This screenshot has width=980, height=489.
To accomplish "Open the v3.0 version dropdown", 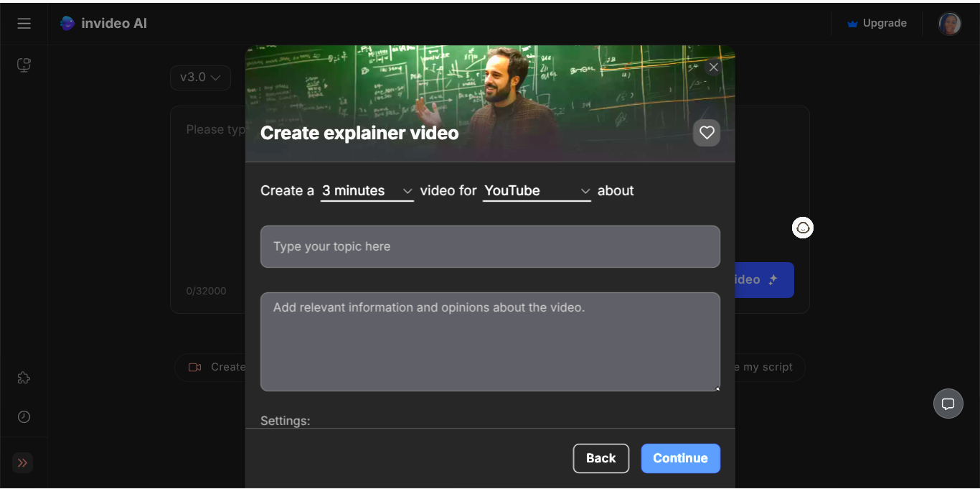I will click(200, 78).
